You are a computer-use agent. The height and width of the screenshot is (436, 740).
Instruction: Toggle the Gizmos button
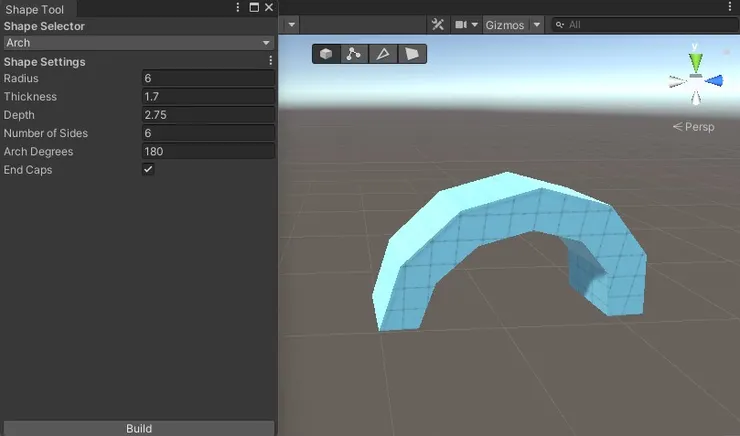505,25
